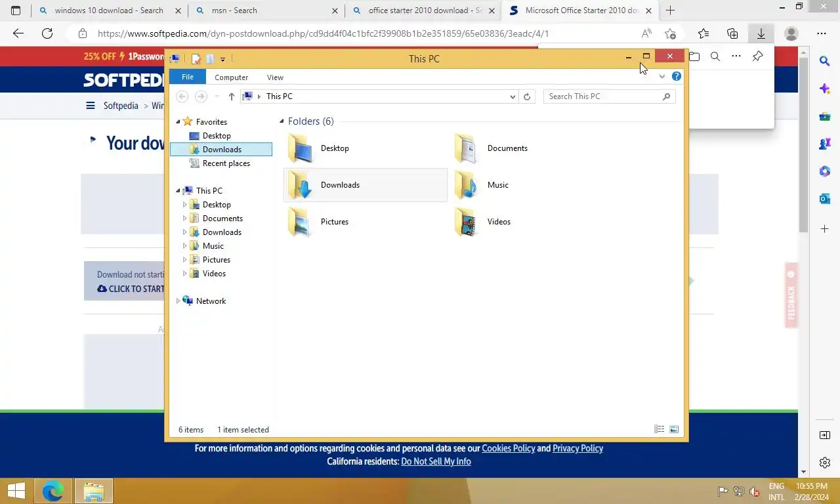
Task: Expand Documents node in navigation tree
Action: click(184, 219)
